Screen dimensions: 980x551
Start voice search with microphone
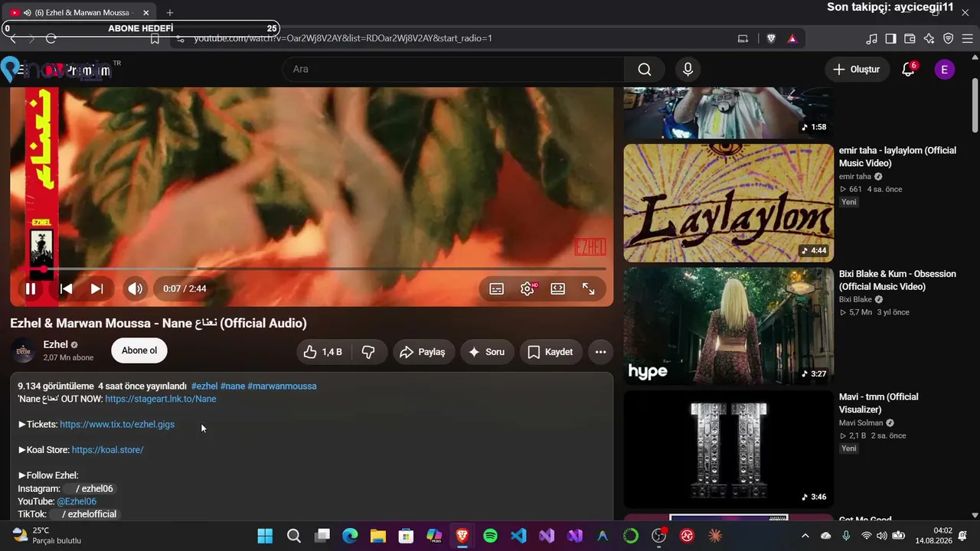coord(688,69)
